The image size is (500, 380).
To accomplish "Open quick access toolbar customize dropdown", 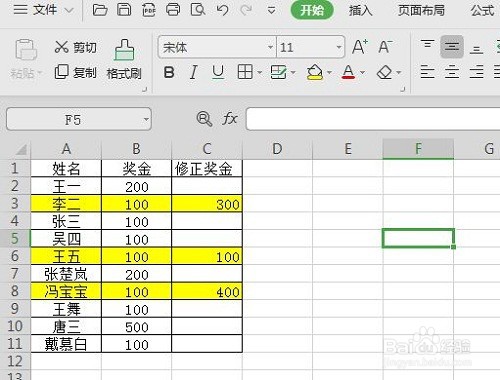I will [x=271, y=11].
